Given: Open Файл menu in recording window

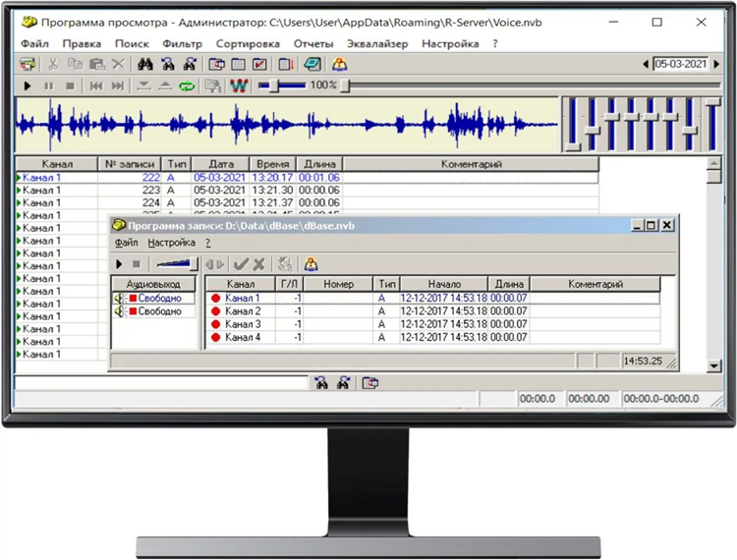Looking at the screenshot, I should click(127, 243).
